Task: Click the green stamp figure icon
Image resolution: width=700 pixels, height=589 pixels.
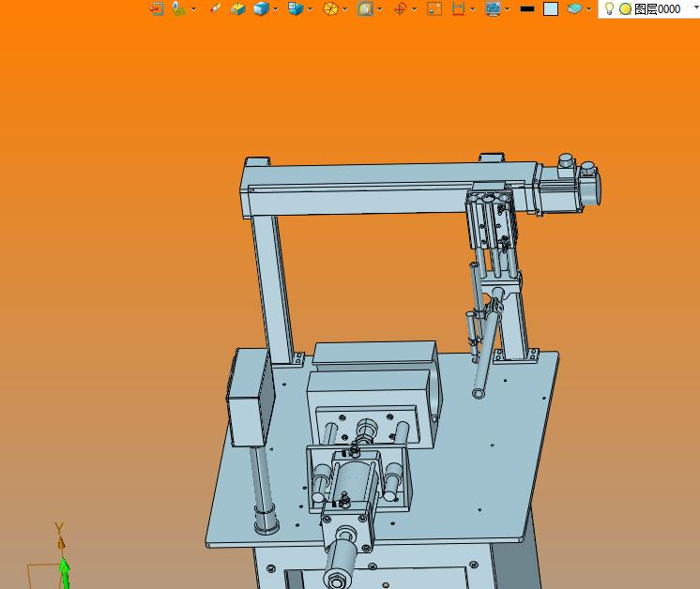Action: 179,8
